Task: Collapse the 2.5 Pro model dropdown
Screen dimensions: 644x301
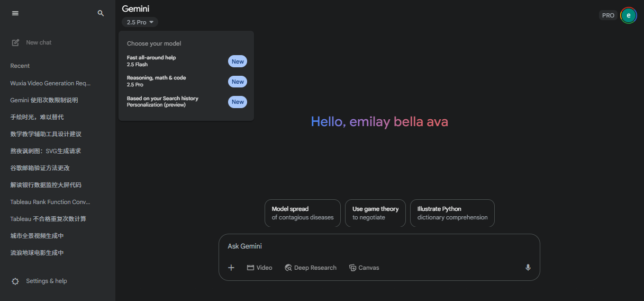Action: [x=140, y=22]
